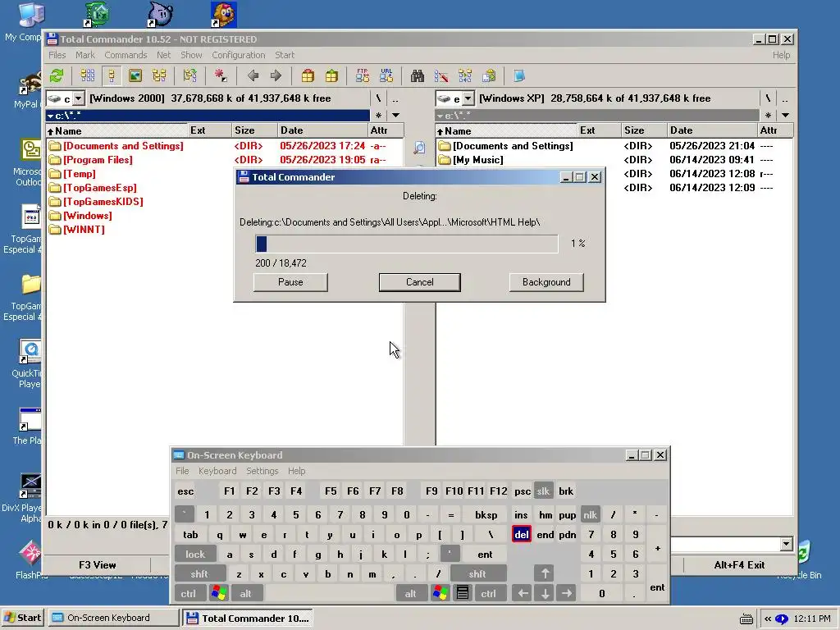Switch to Brief view (only file names) icon
This screenshot has width=840, height=630.
coord(87,75)
